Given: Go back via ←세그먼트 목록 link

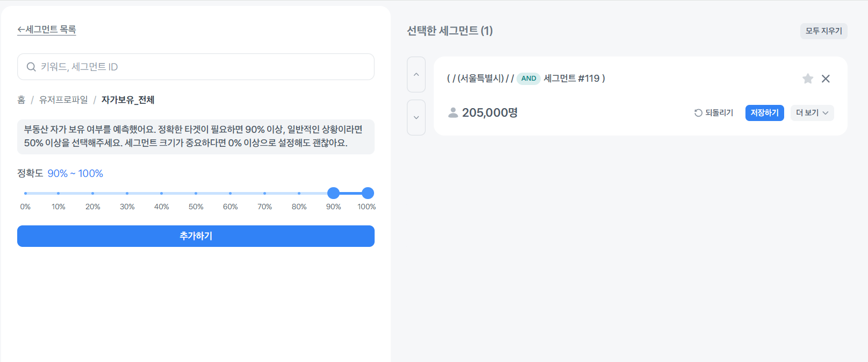Looking at the screenshot, I should coord(47,30).
